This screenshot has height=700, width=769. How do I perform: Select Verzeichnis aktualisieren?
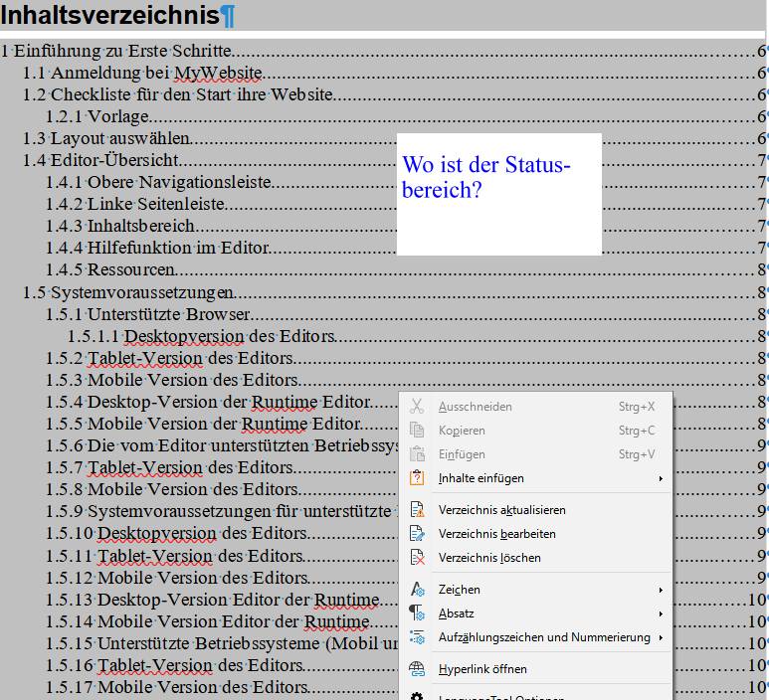pos(535,509)
